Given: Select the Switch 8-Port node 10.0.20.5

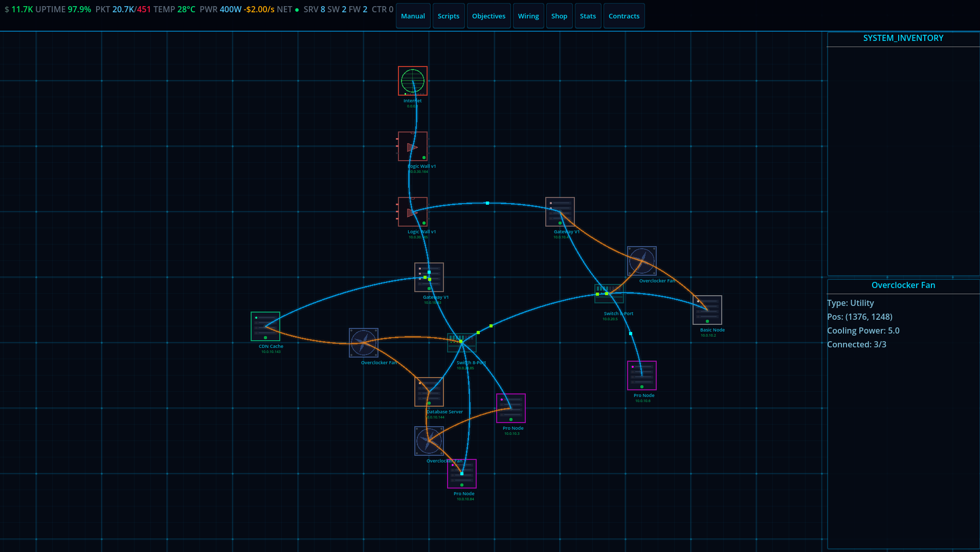Looking at the screenshot, I should point(609,294).
